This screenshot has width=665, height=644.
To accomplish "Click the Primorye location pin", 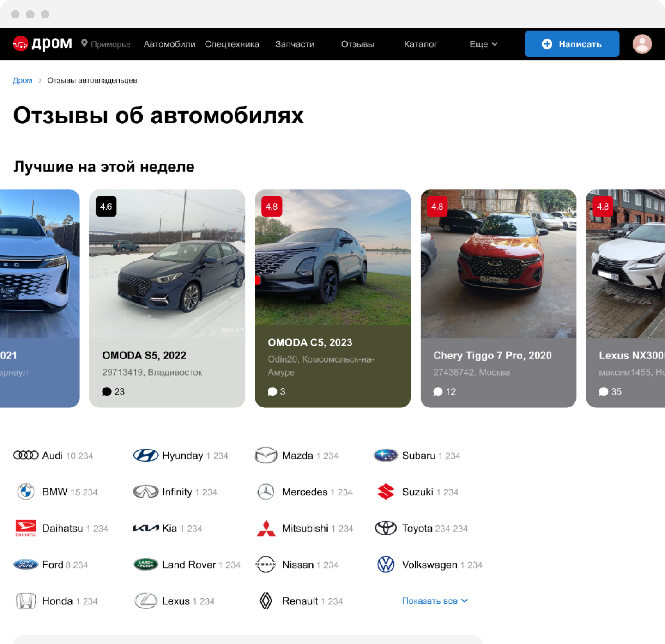I will [x=84, y=43].
